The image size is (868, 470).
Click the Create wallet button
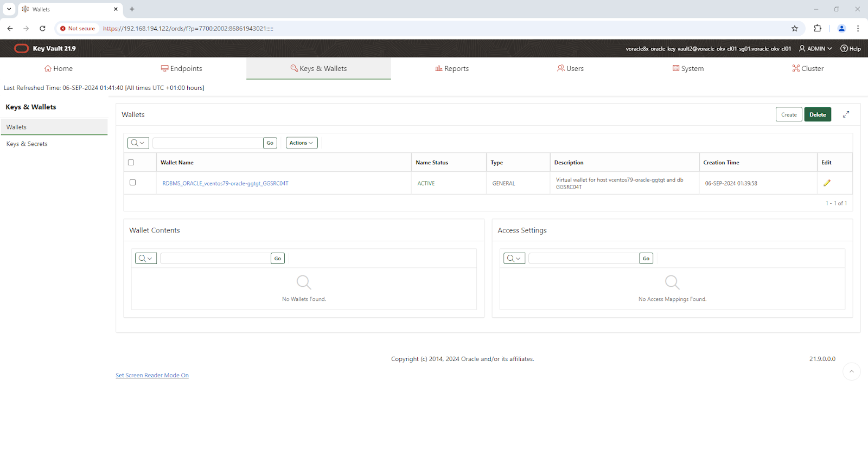click(789, 114)
